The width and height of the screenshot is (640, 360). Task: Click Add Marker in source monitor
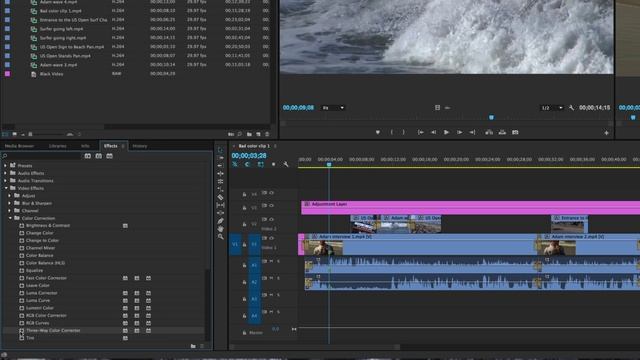(x=378, y=132)
